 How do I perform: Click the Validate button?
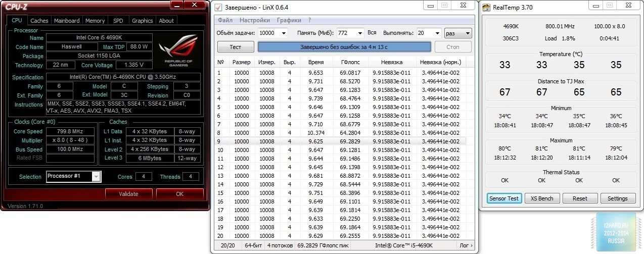coord(128,194)
